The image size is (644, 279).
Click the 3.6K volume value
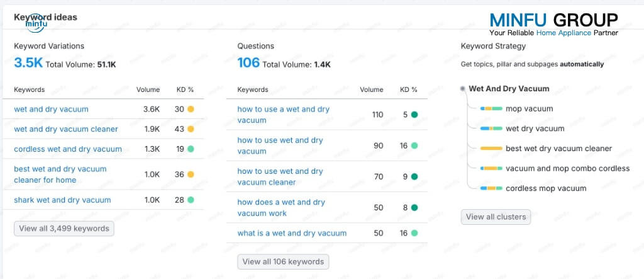(x=152, y=109)
